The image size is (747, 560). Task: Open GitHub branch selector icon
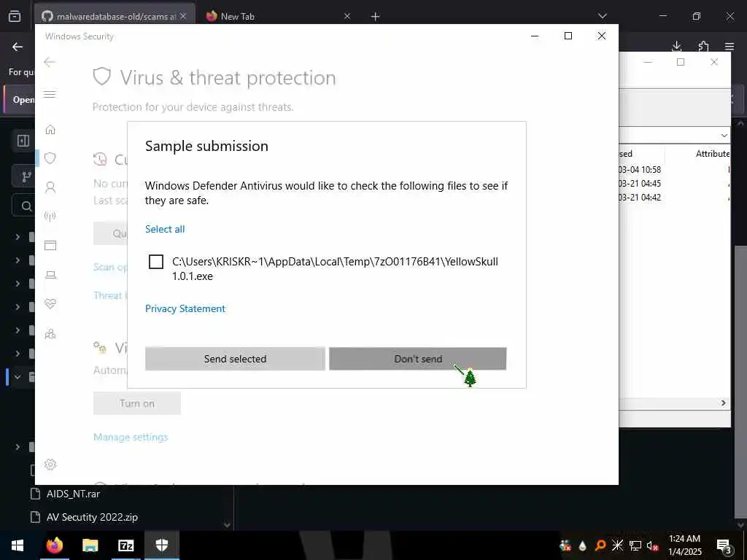coord(26,176)
